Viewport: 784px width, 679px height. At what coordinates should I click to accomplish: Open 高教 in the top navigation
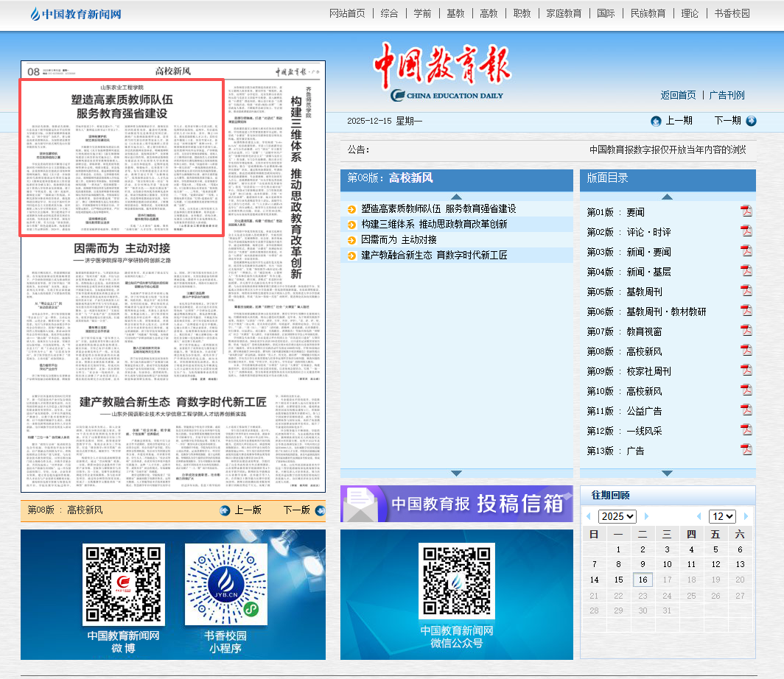click(x=489, y=13)
